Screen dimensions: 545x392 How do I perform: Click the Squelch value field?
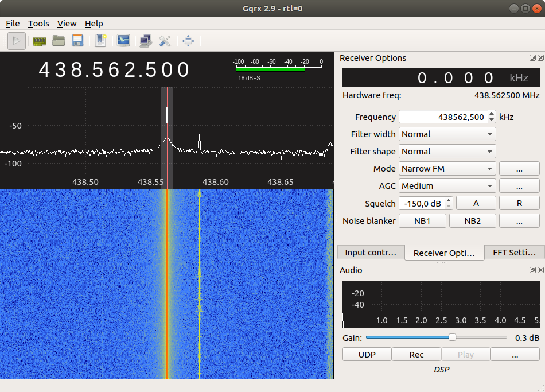(422, 204)
